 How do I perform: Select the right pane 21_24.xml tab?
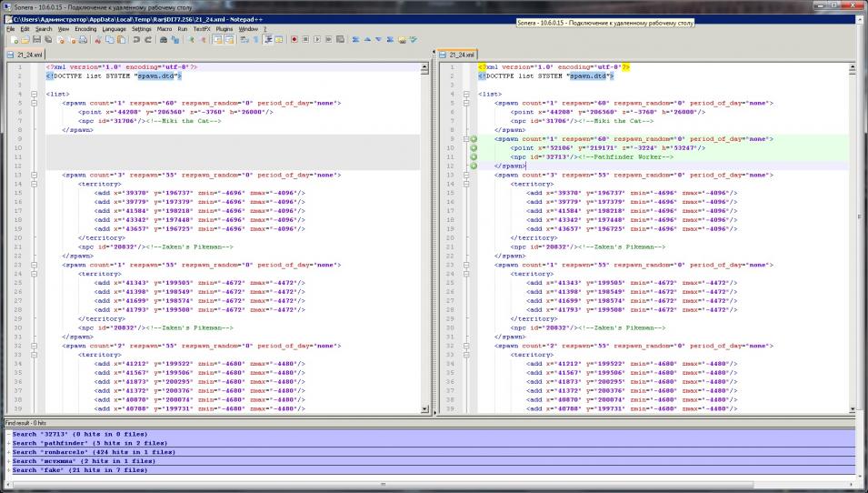(461, 55)
